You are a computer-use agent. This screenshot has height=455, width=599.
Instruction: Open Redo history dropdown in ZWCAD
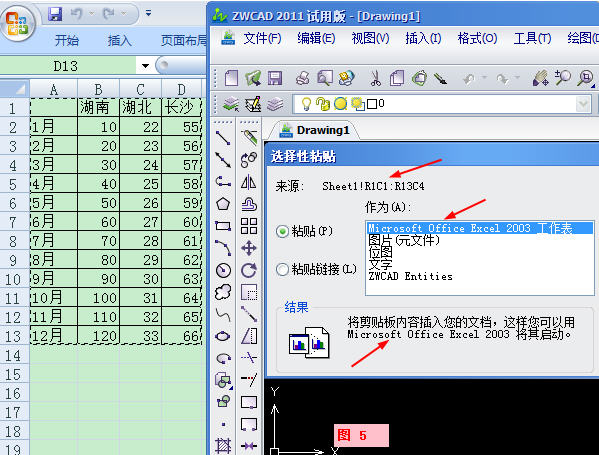point(517,78)
